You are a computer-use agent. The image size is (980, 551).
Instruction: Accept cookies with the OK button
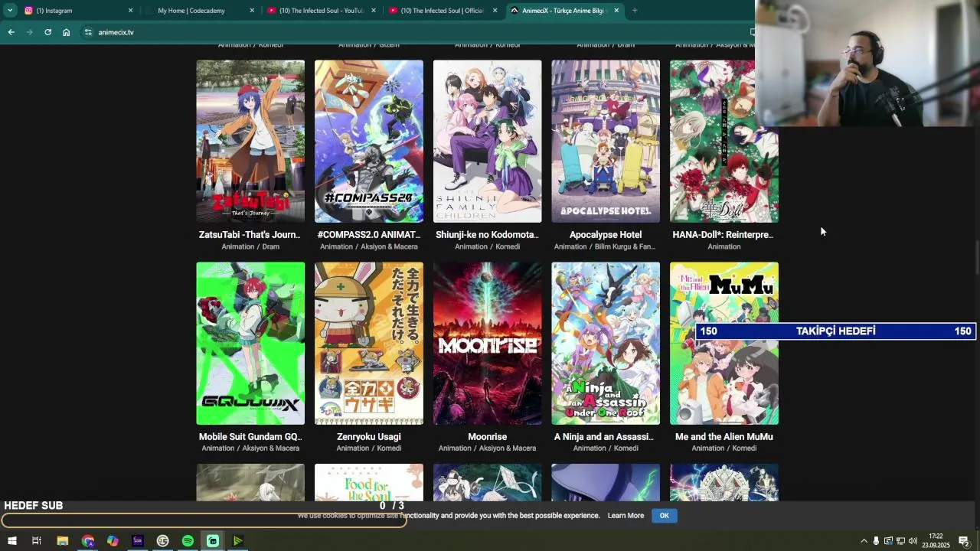664,516
